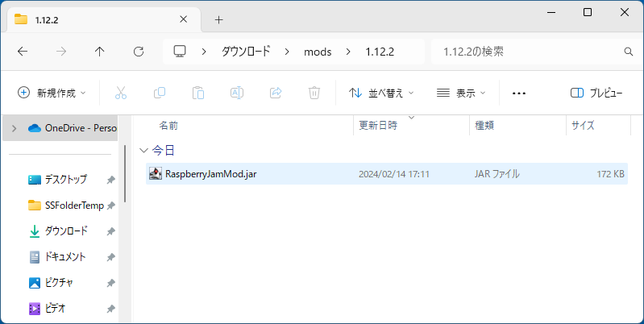The image size is (644, 324).
Task: Navigate back with the back arrow
Action: click(x=23, y=52)
